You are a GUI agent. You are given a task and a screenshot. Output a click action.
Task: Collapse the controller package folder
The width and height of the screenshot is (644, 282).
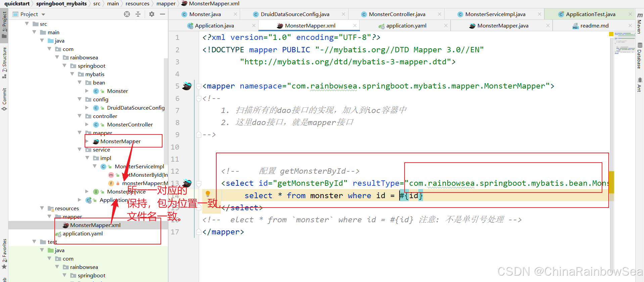coord(80,116)
